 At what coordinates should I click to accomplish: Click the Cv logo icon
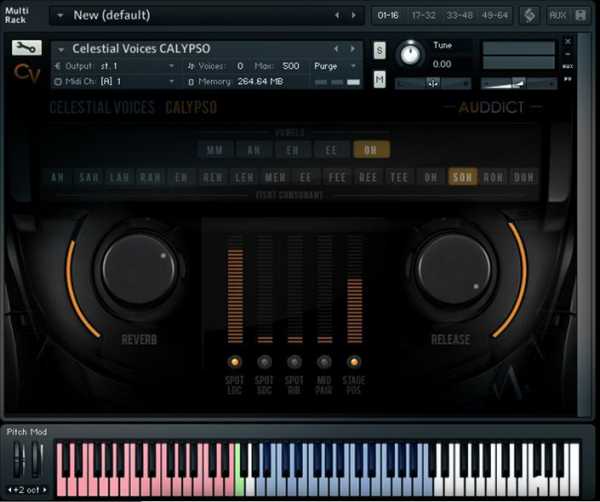pos(26,73)
